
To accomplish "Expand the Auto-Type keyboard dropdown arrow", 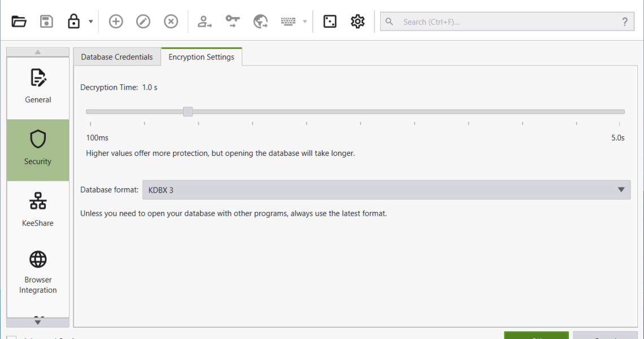I will point(305,22).
